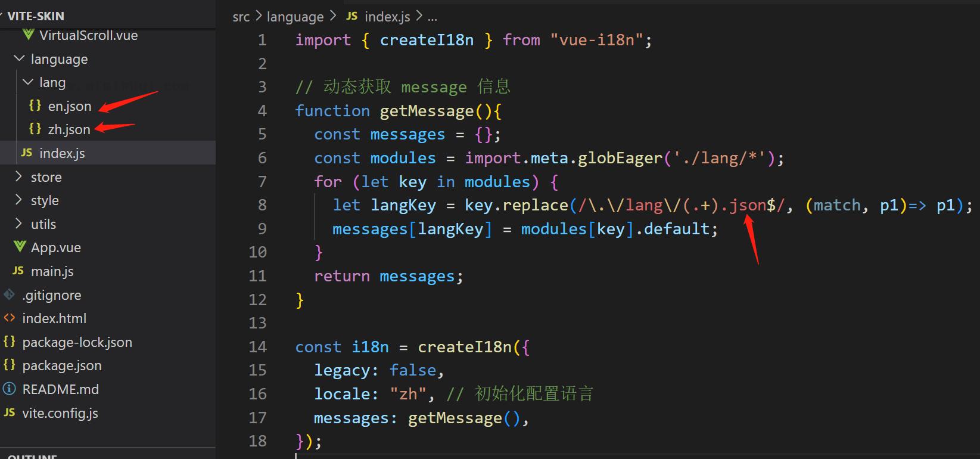Viewport: 980px width, 459px height.
Task: Click the Vue icon beside App.vue
Action: click(x=20, y=247)
